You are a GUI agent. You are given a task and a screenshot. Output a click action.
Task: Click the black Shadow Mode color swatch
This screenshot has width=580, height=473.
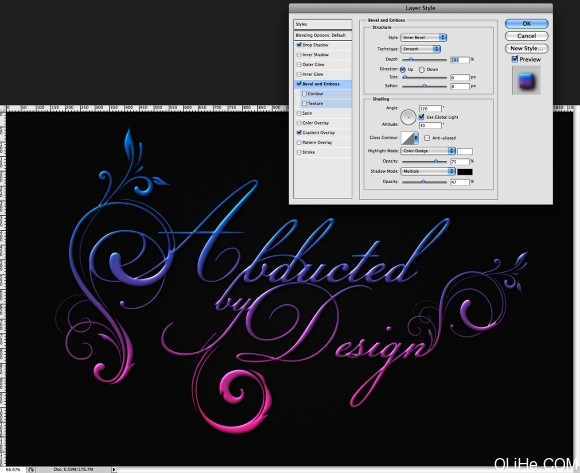[465, 172]
